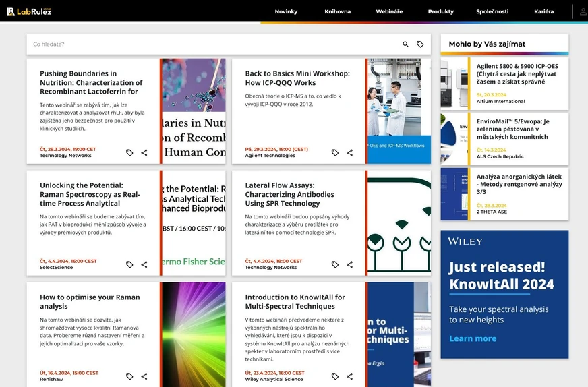Screen dimensions: 588x387
Task: Click 'SelectScience' organizer text
Action: pyautogui.click(x=56, y=268)
